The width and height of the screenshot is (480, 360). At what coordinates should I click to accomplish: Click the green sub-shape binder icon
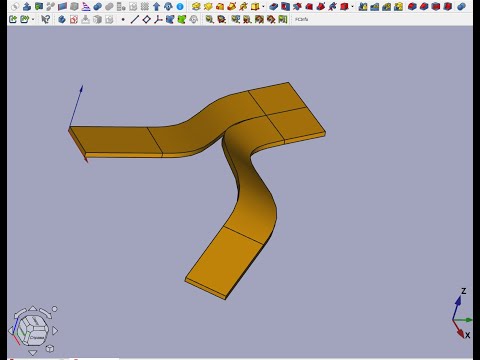click(x=182, y=20)
